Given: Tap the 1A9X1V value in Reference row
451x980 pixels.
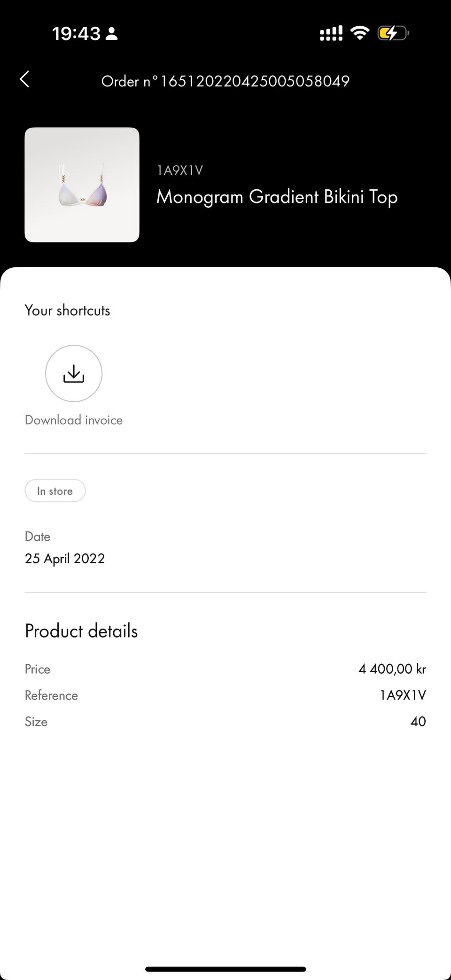Looking at the screenshot, I should coord(403,695).
